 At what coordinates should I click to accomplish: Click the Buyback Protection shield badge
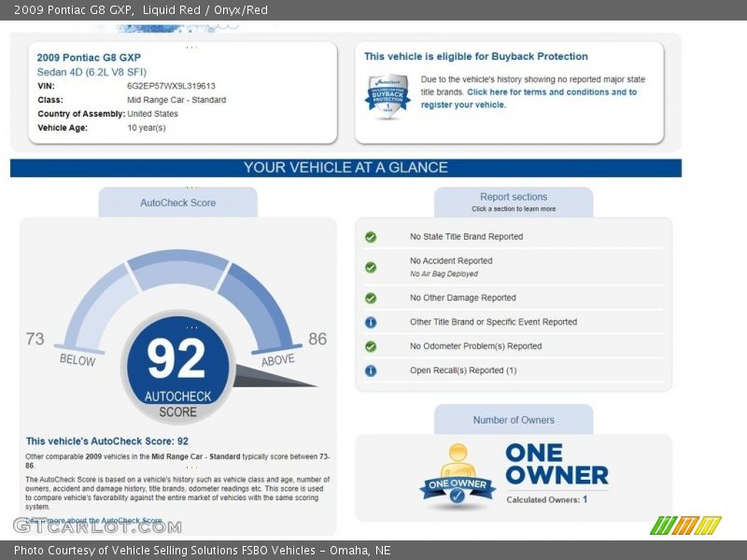tap(388, 95)
